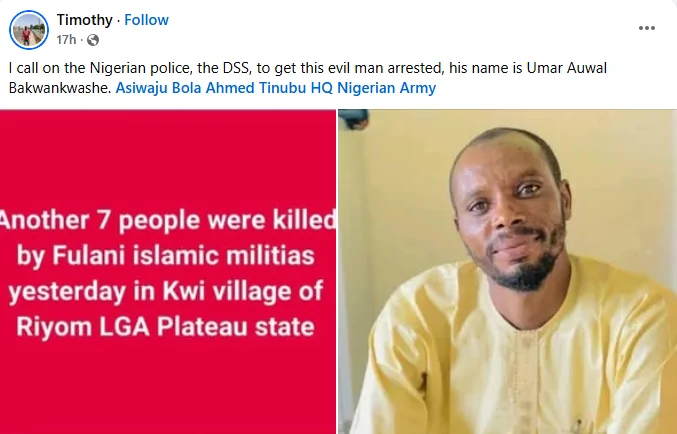
Task: Follow Timothy using the Follow link
Action: tap(146, 20)
